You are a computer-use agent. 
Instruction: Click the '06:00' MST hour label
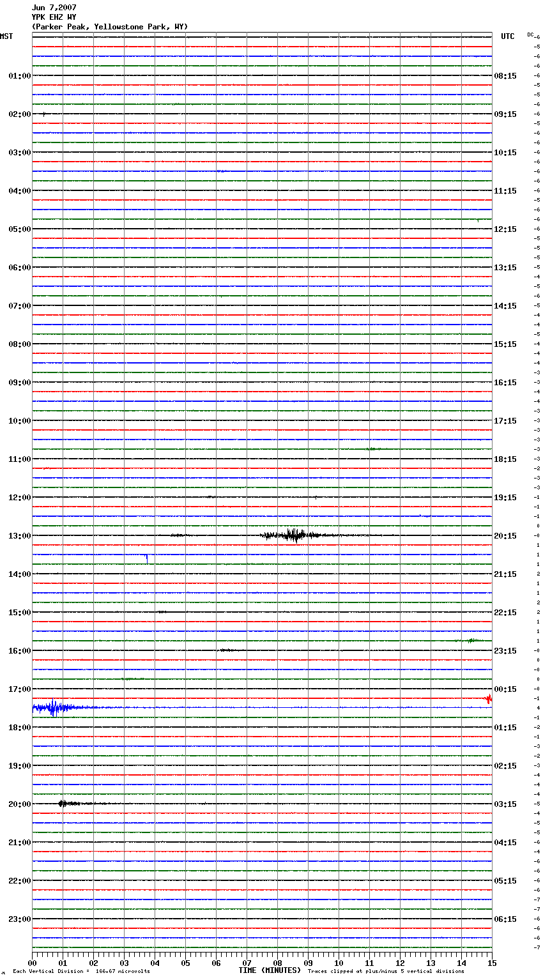click(20, 268)
